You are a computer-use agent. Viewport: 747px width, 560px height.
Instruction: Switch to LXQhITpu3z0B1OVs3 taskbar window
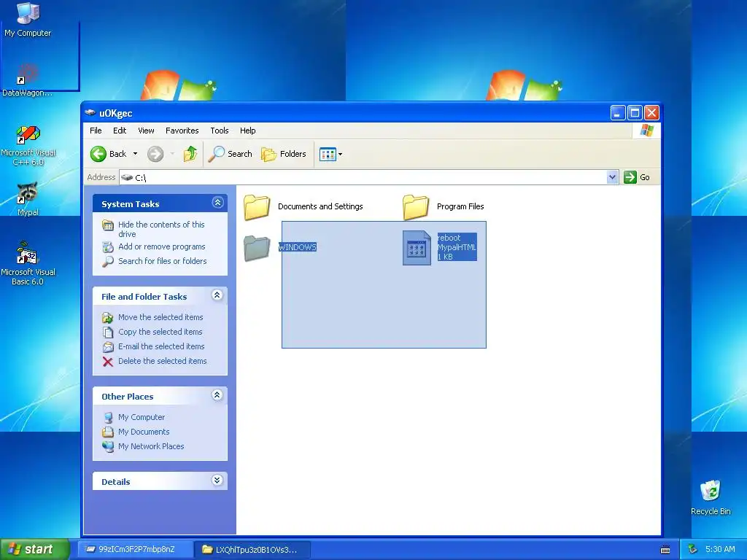(252, 550)
